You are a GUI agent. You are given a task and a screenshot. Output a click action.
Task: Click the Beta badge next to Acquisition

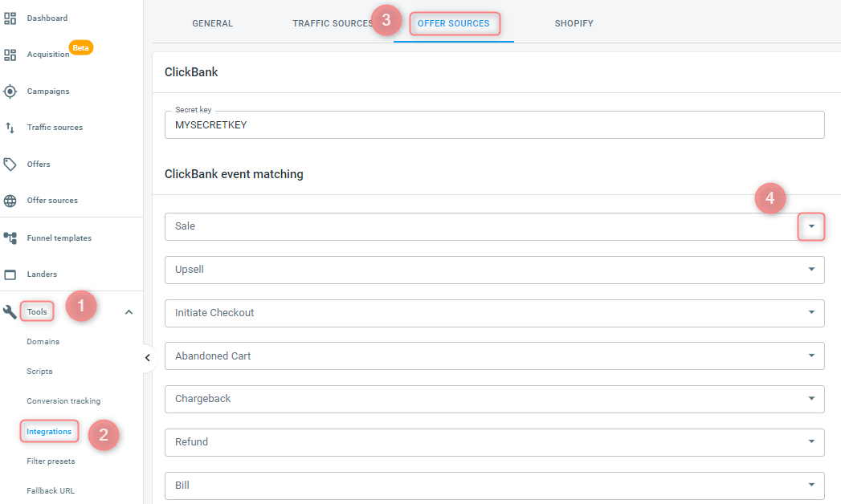pyautogui.click(x=81, y=47)
